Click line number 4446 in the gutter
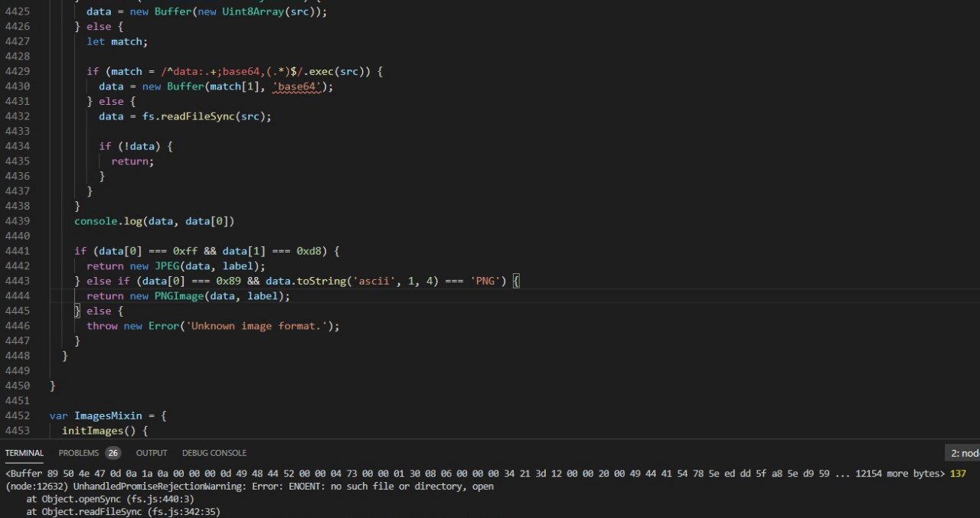 tap(17, 326)
